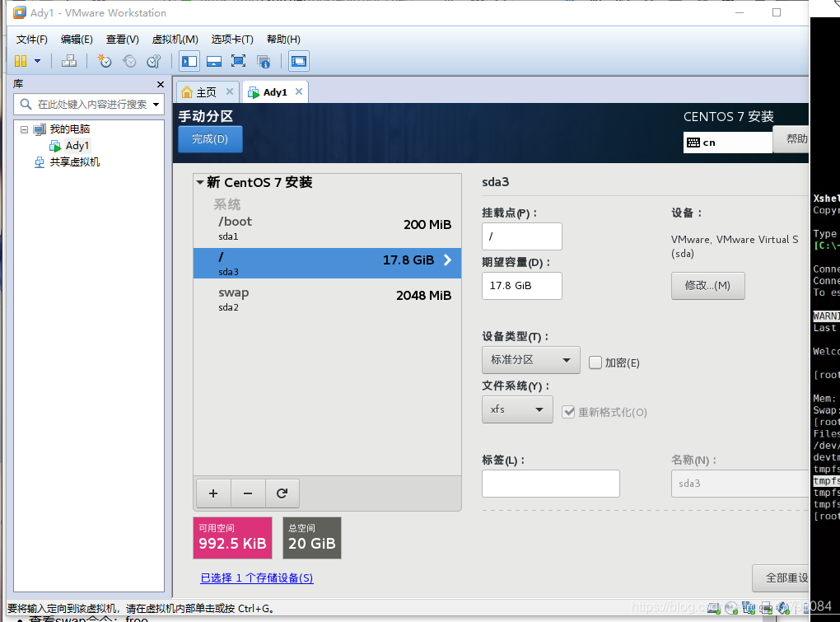Close the Ady1 tab
Viewport: 840px width, 622px height.
(299, 91)
